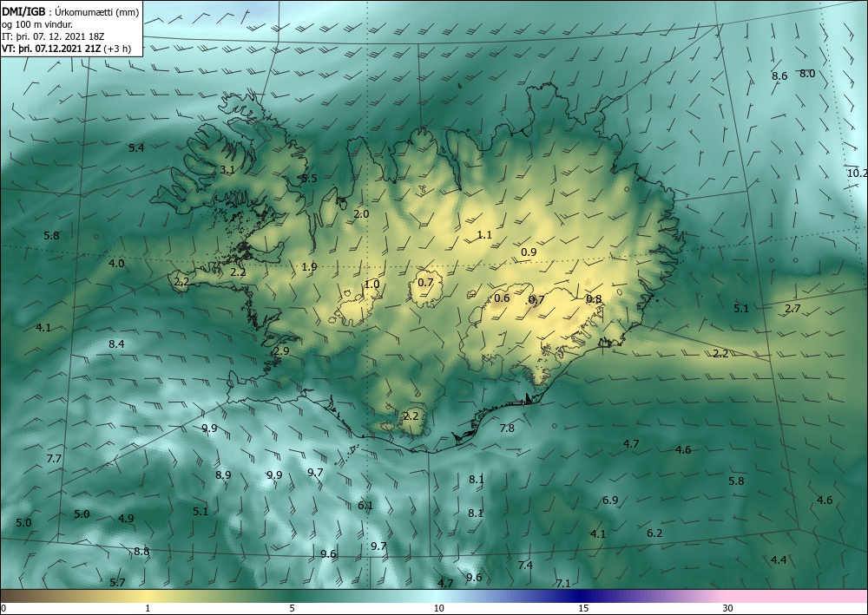The width and height of the screenshot is (868, 615).
Task: Click the 10.2 value at the right edge
Action: coord(858,173)
